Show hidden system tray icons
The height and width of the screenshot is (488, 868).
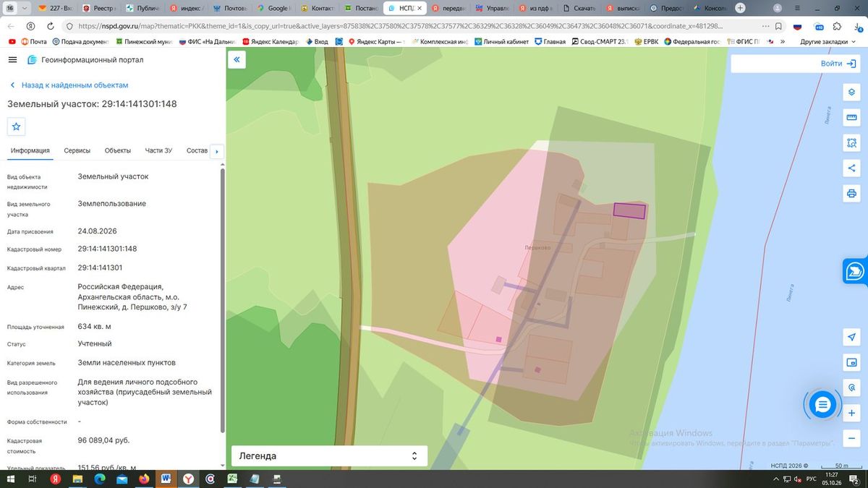point(777,479)
